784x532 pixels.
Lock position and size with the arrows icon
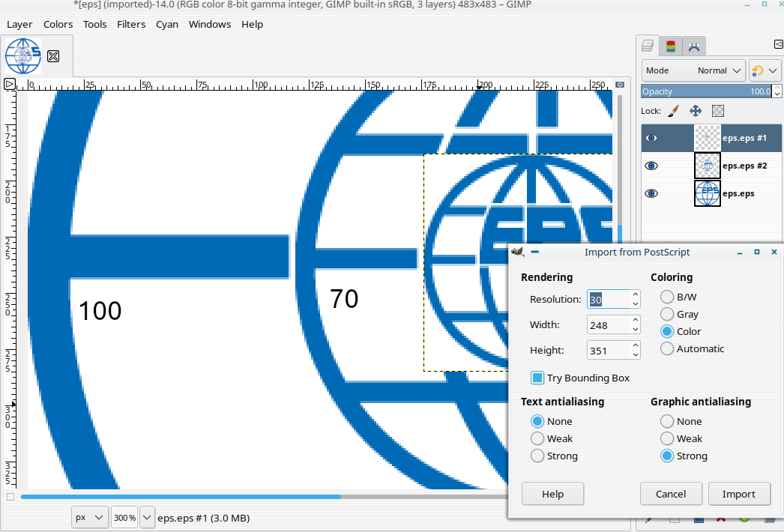696,111
